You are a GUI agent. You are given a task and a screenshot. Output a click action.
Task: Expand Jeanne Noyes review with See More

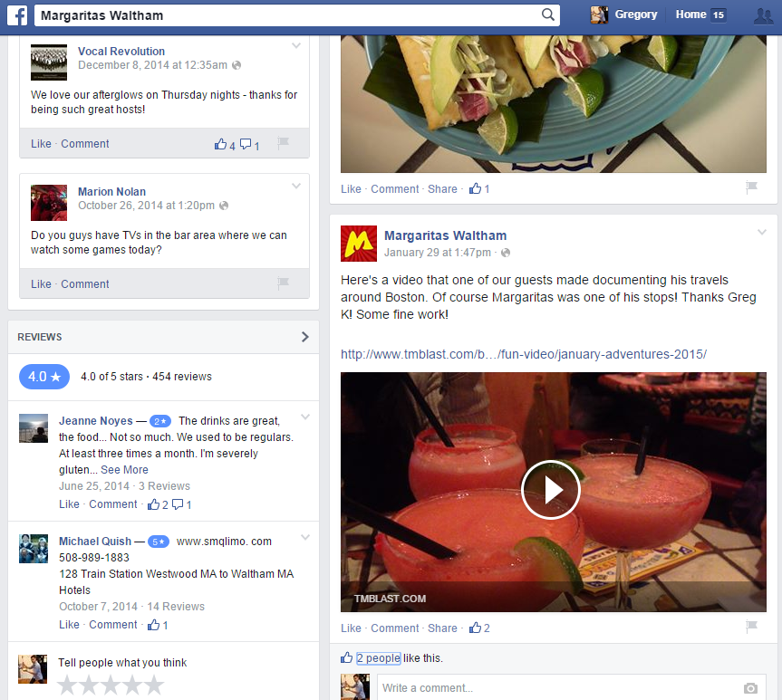coord(124,470)
